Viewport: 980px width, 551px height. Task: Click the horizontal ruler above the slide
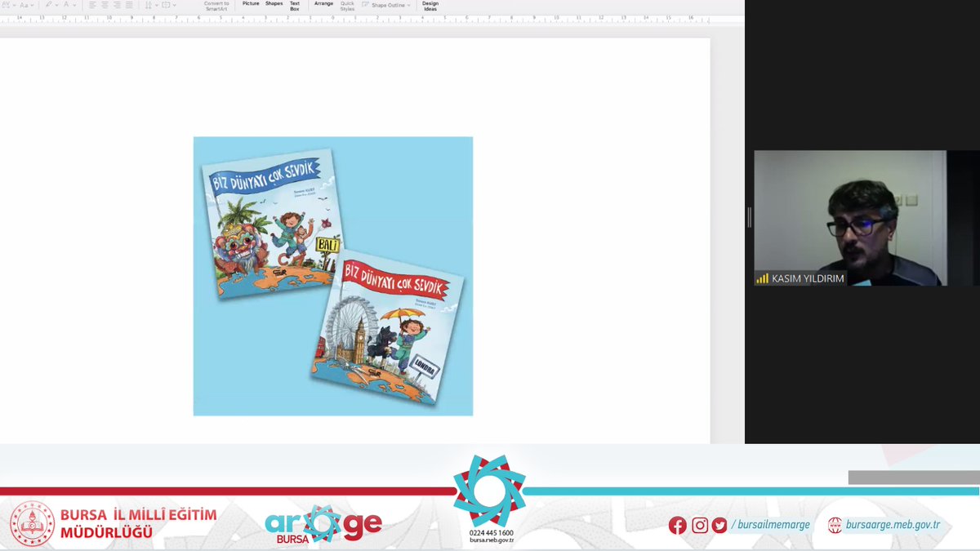(x=354, y=18)
